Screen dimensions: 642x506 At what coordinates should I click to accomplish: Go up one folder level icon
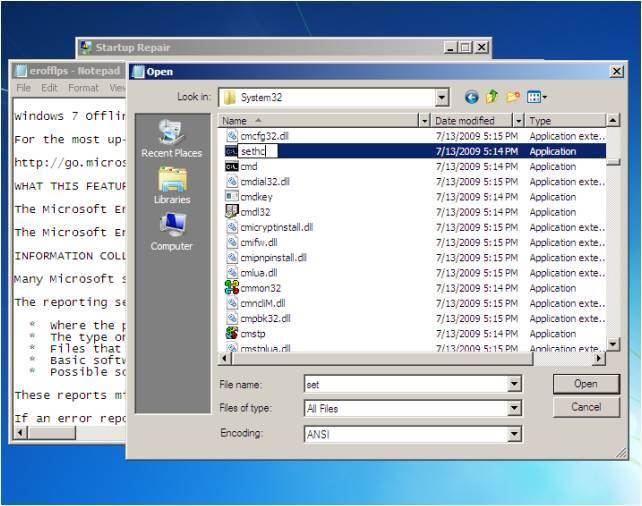[x=492, y=97]
